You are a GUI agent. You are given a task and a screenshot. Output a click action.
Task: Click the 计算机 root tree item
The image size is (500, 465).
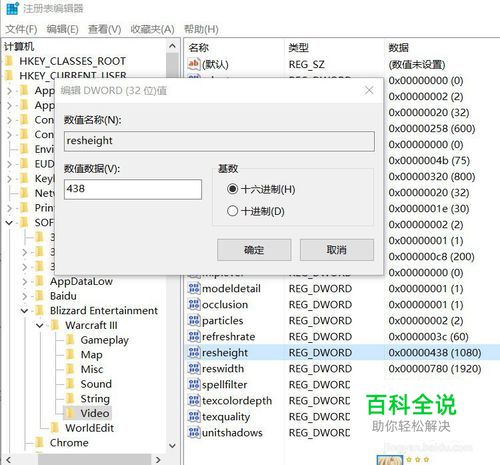[19, 46]
